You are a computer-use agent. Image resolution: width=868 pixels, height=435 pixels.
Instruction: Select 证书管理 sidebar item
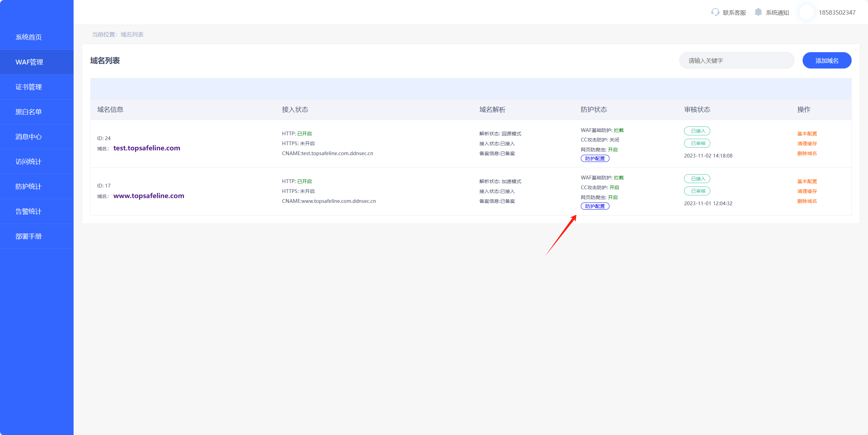(29, 87)
